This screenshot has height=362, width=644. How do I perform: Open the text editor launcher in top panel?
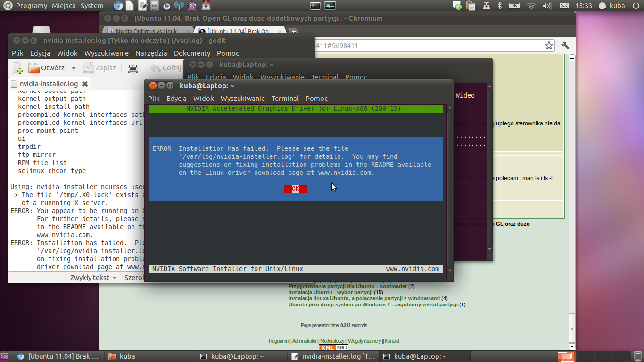(x=142, y=6)
